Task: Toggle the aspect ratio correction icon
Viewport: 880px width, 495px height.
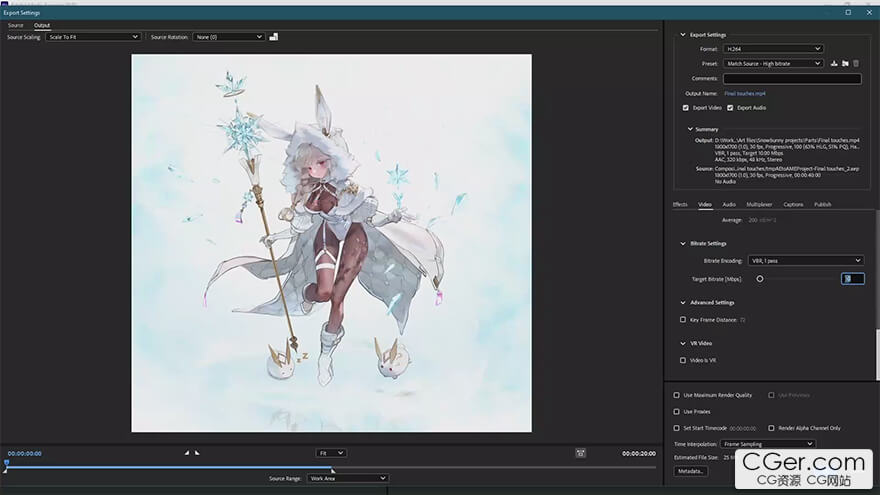Action: pyautogui.click(x=580, y=453)
